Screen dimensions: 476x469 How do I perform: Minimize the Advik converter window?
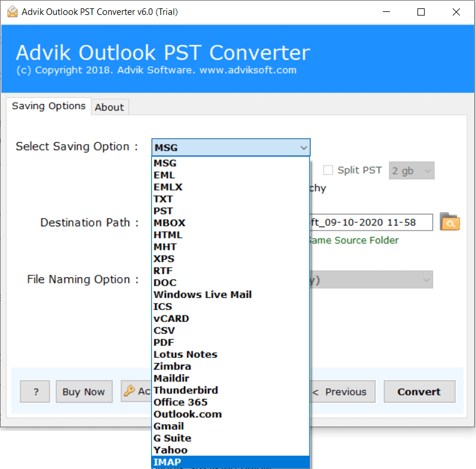[x=386, y=12]
